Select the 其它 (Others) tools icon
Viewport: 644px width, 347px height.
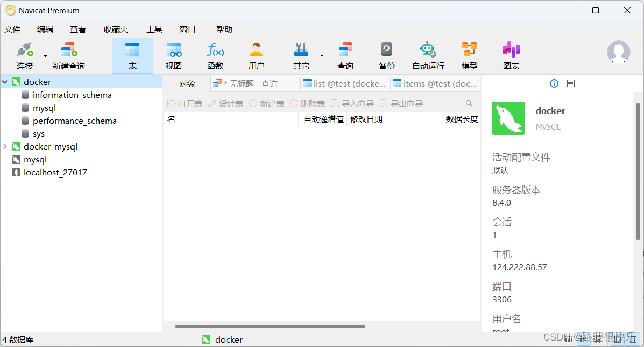301,50
